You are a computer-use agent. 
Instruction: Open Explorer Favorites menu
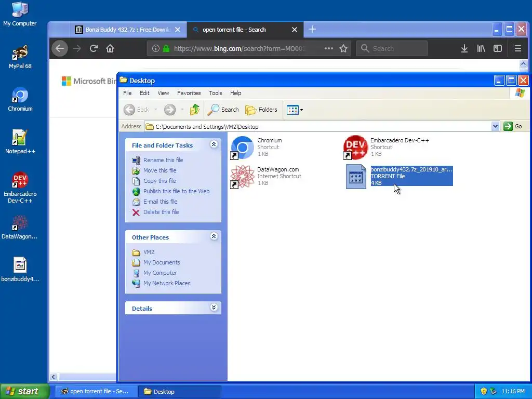tap(189, 93)
